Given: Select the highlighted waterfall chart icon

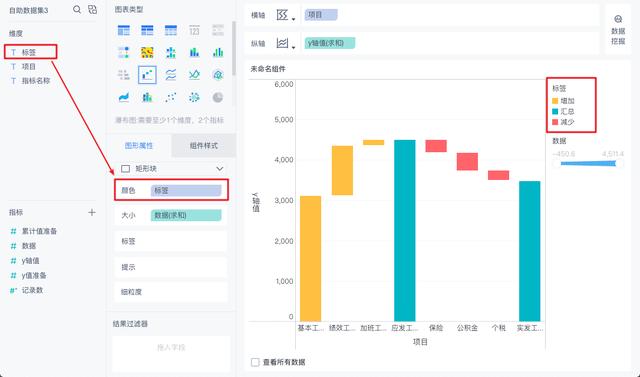Looking at the screenshot, I should 147,75.
